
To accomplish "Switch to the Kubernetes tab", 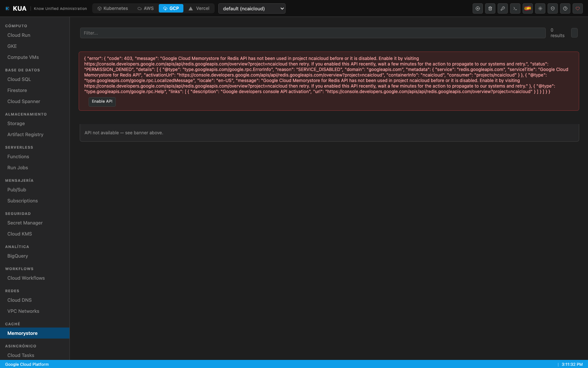I will tap(112, 8).
